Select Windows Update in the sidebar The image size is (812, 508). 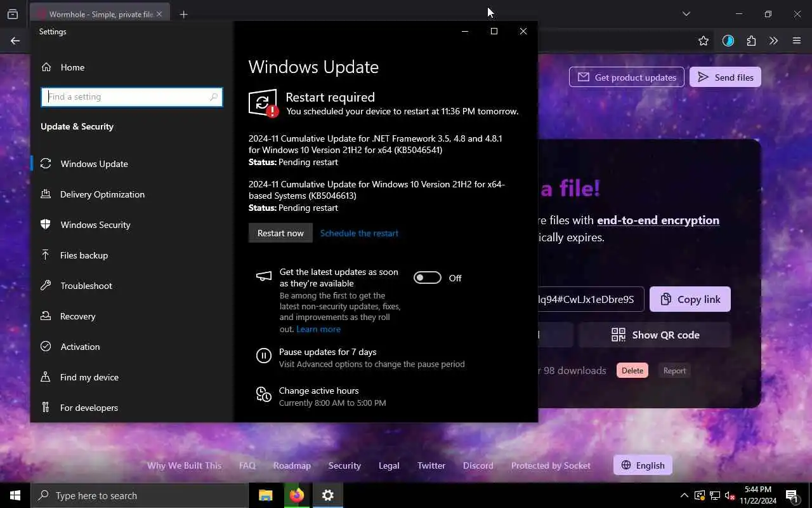94,164
